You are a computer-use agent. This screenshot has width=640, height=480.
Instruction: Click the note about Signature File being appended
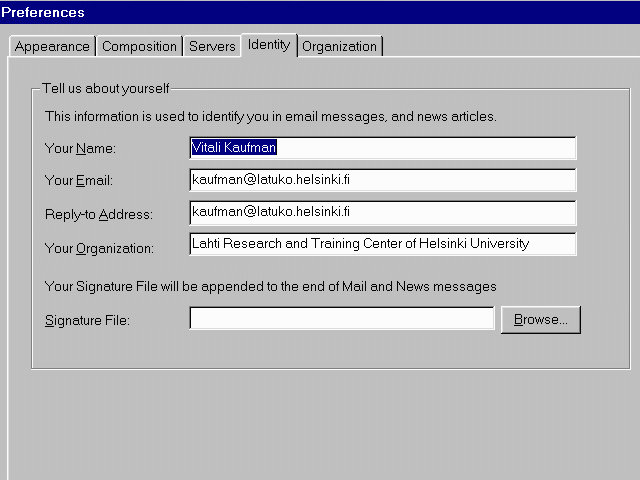[x=270, y=287]
